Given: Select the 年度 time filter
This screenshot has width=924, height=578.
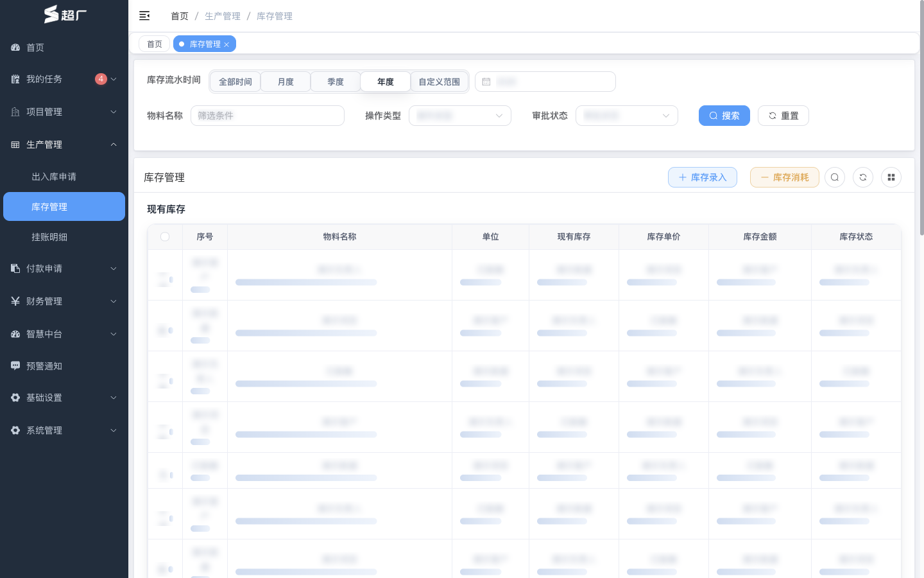Looking at the screenshot, I should click(386, 82).
